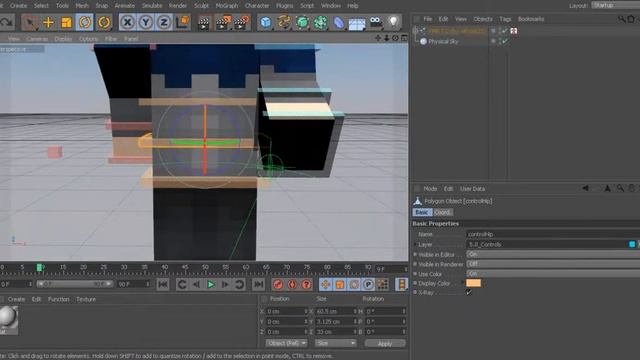Click the viewport rotate camera icon
Viewport: 640px width, 360px height.
point(395,38)
